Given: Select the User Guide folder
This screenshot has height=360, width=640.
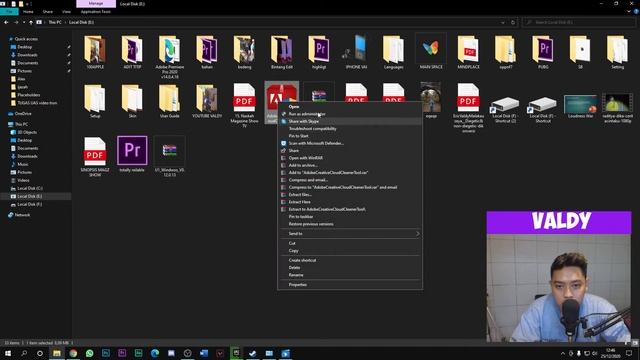Looking at the screenshot, I should click(x=169, y=101).
